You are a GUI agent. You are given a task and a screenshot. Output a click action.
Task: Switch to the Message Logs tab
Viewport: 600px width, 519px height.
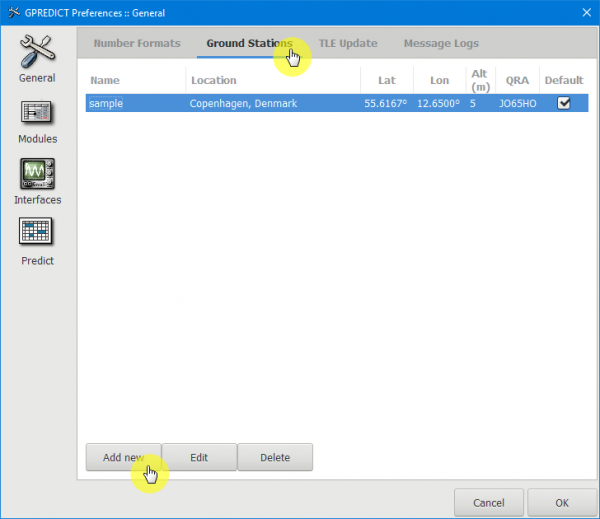click(x=441, y=44)
